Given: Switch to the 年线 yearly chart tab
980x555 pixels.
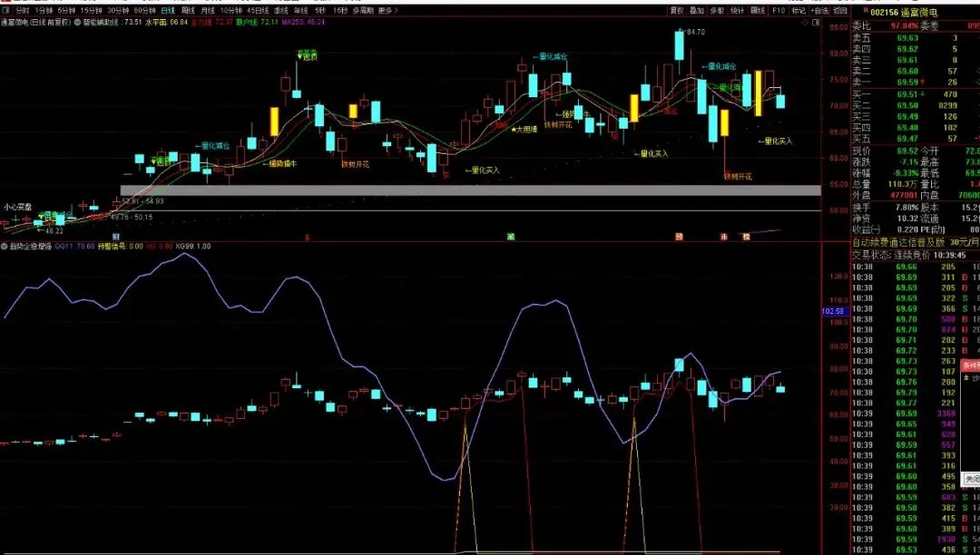Looking at the screenshot, I should (x=300, y=11).
